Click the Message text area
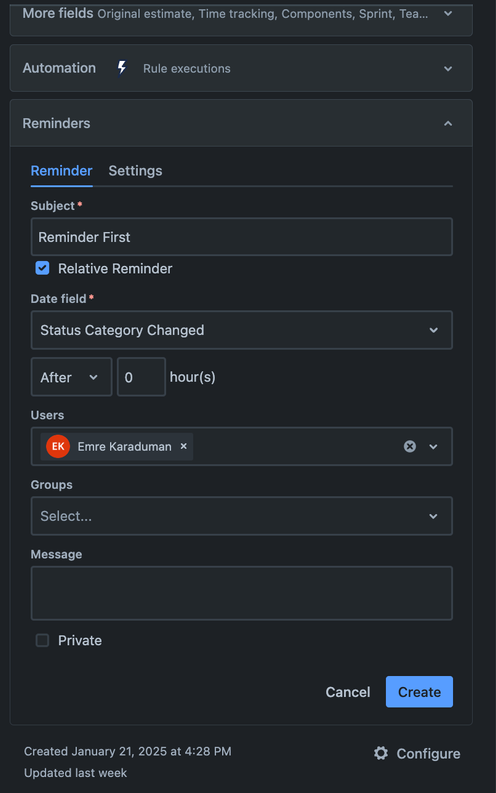The image size is (496, 793). (x=242, y=593)
